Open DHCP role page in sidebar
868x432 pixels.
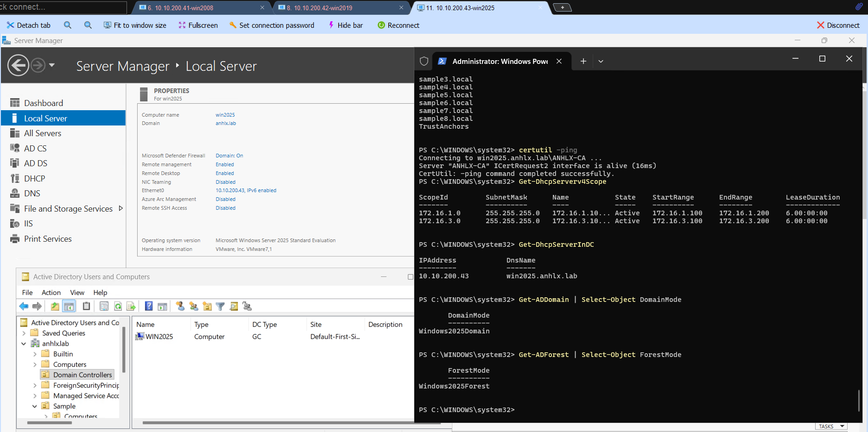click(34, 178)
